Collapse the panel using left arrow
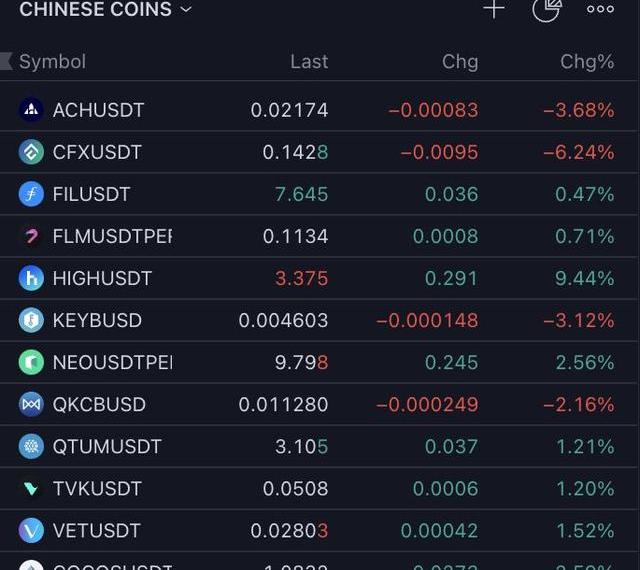640x570 pixels. pyautogui.click(x=7, y=61)
